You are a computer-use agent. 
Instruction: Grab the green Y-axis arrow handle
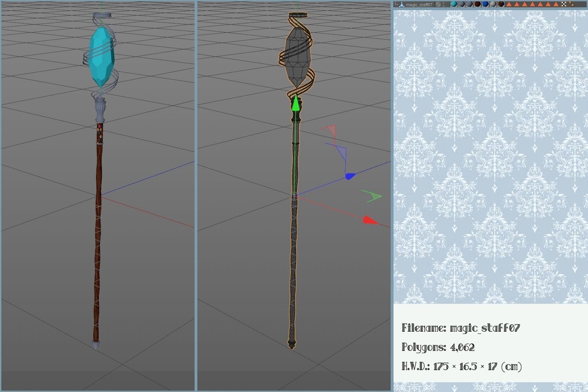point(296,103)
